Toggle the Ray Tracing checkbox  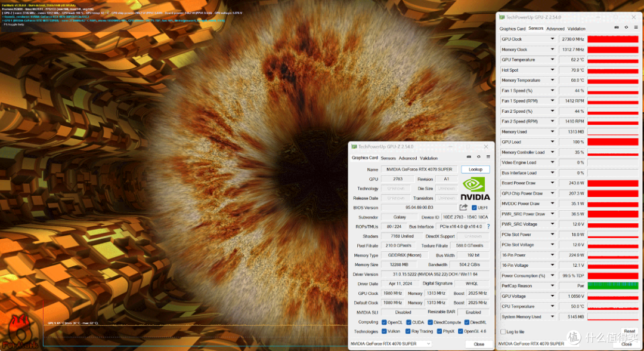408,331
